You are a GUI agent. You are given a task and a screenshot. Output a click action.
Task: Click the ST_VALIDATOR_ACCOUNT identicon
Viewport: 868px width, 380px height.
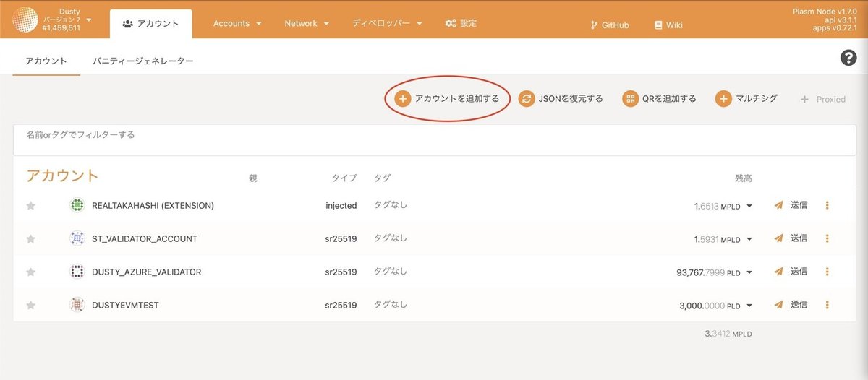coord(77,238)
